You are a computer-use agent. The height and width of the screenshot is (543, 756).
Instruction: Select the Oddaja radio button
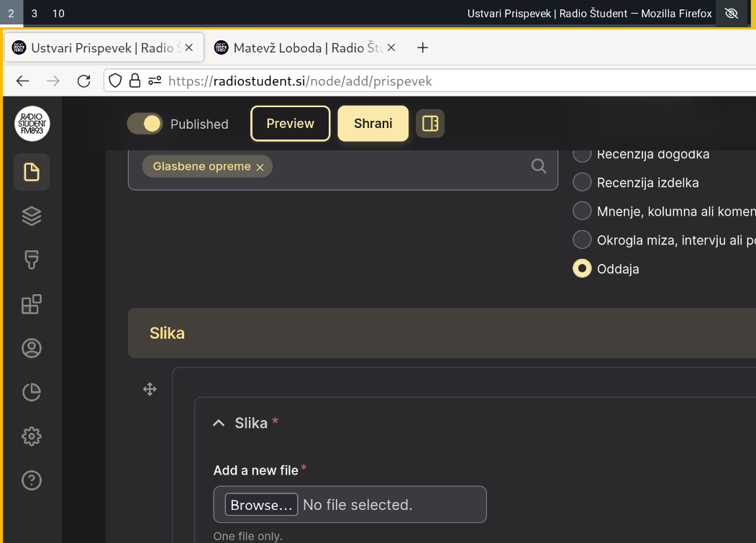click(x=582, y=268)
